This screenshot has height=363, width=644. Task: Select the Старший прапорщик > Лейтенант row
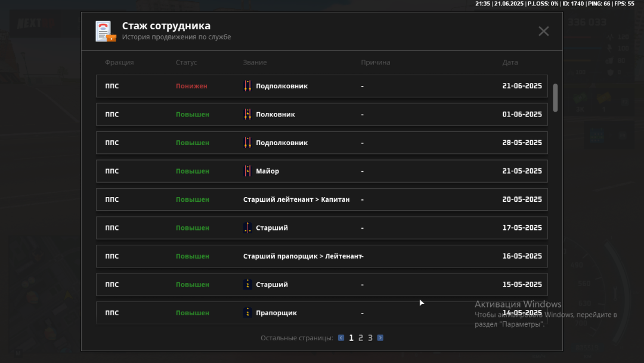(321, 256)
